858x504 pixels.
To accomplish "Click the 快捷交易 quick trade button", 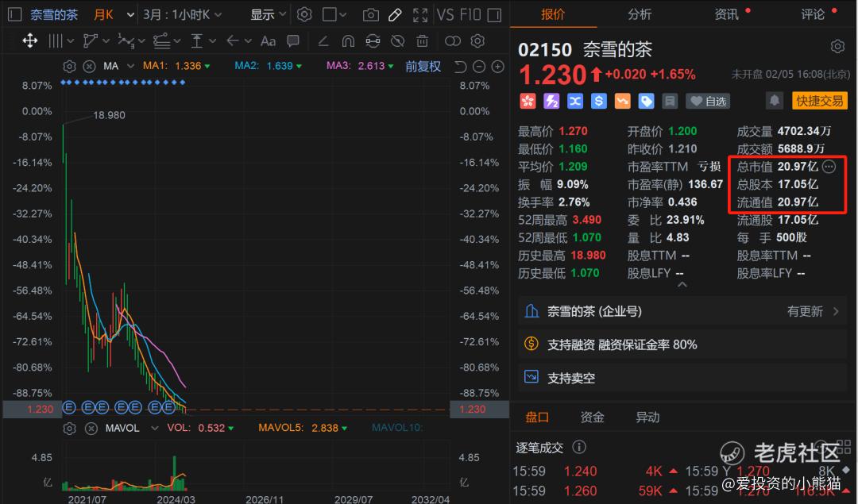I will click(x=820, y=101).
